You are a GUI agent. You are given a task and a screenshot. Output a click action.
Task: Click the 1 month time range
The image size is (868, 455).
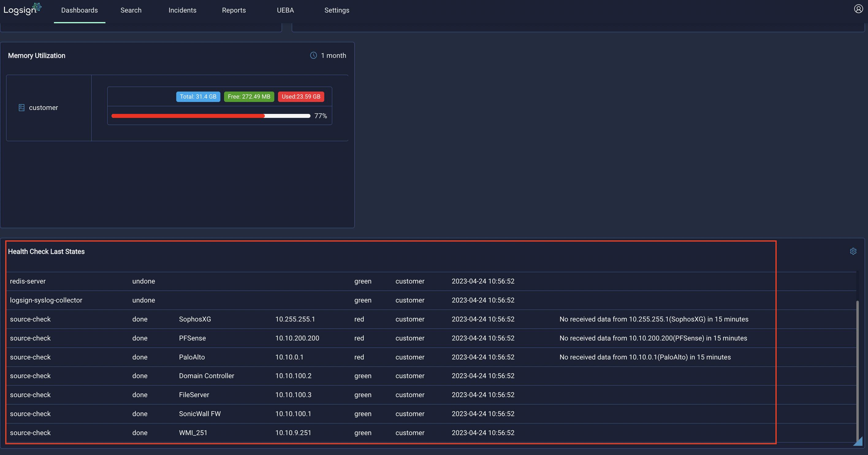[x=333, y=55]
